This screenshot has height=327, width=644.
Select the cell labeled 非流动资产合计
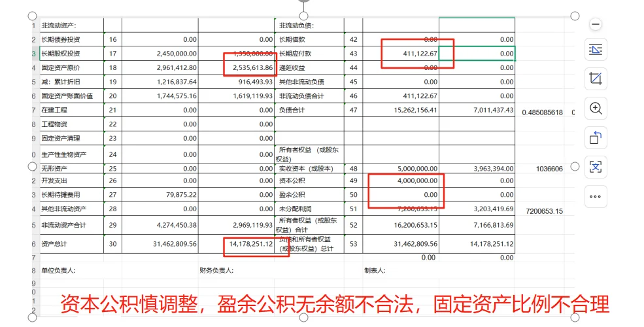[71, 225]
